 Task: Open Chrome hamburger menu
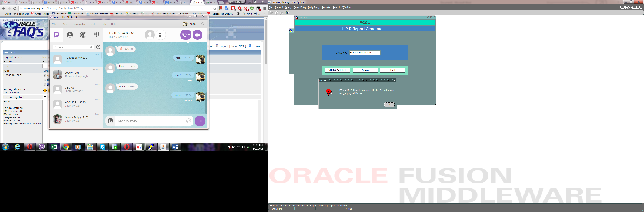[265, 8]
